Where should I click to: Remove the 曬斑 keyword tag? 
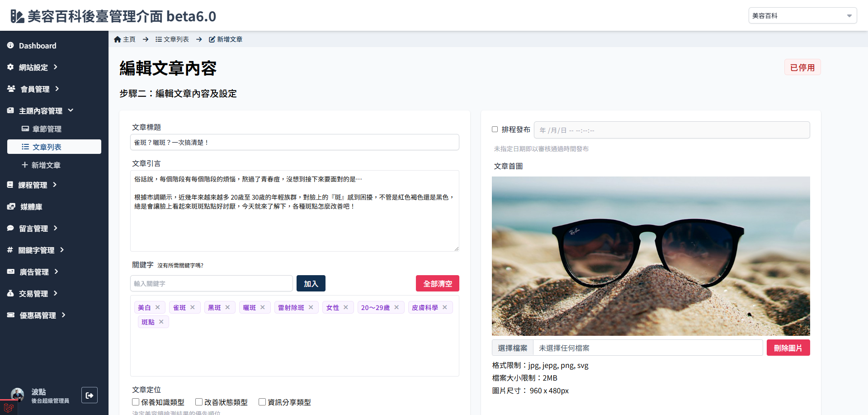(263, 307)
